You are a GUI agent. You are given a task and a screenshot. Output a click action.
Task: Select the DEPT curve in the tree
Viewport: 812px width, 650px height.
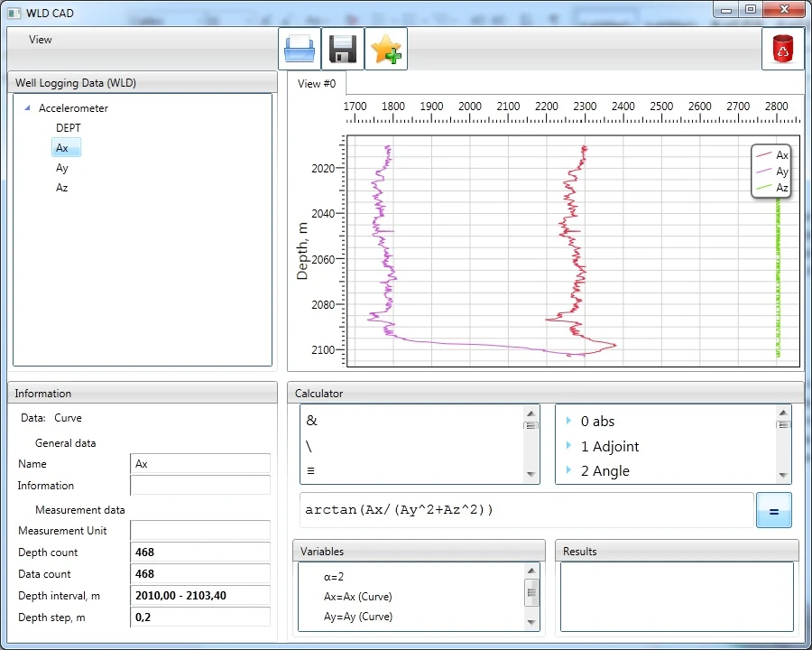[x=69, y=128]
